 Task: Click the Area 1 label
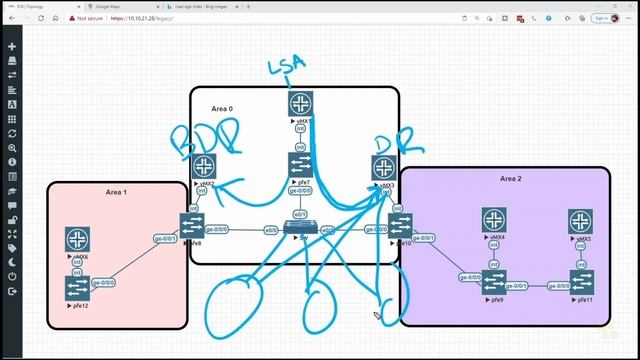pos(116,192)
